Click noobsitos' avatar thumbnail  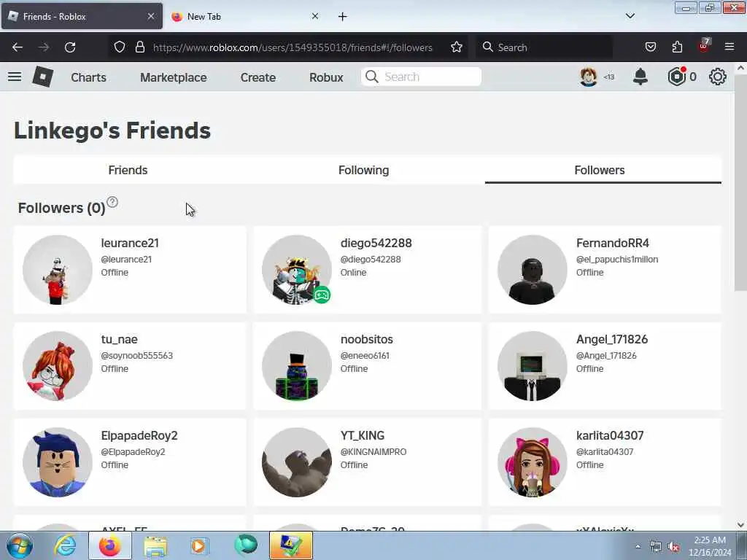click(297, 366)
